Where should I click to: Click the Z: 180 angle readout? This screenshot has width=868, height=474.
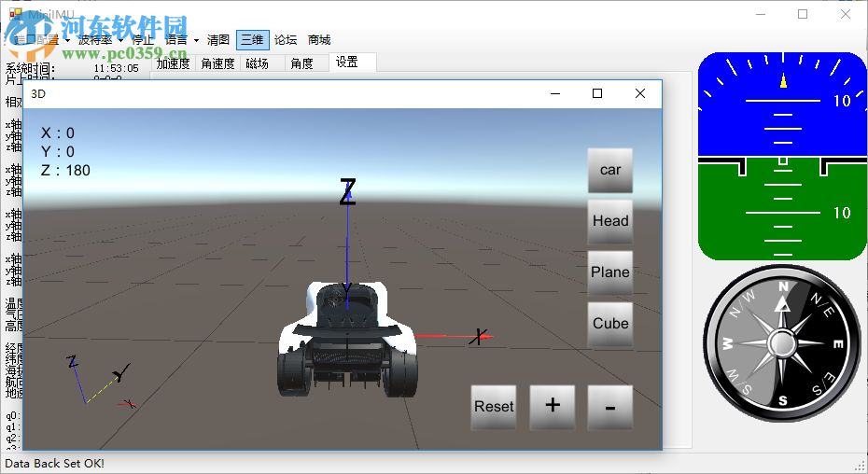click(65, 171)
